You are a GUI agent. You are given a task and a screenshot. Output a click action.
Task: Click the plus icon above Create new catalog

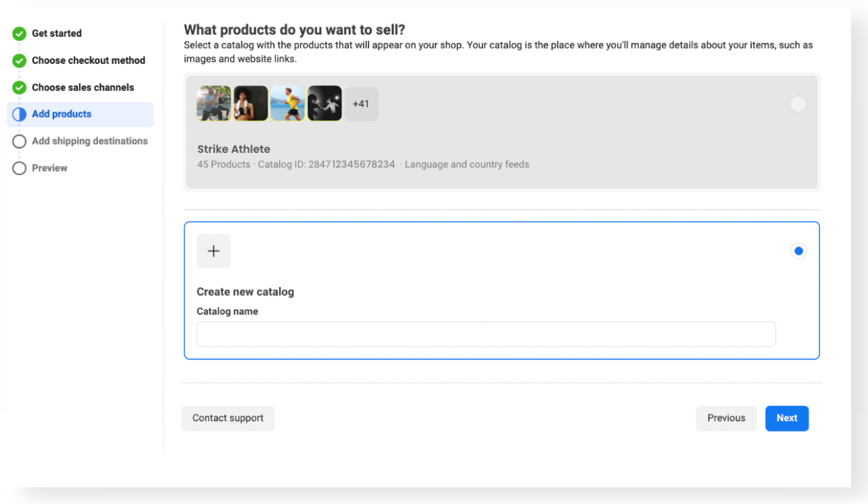(213, 251)
